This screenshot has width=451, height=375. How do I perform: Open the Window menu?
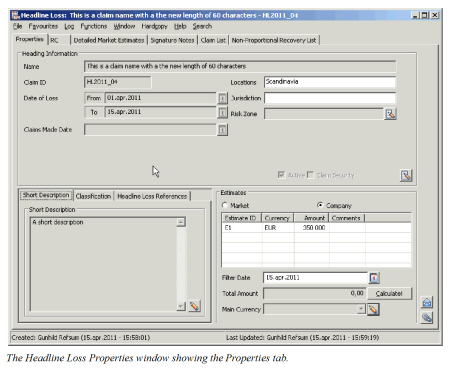tap(124, 26)
